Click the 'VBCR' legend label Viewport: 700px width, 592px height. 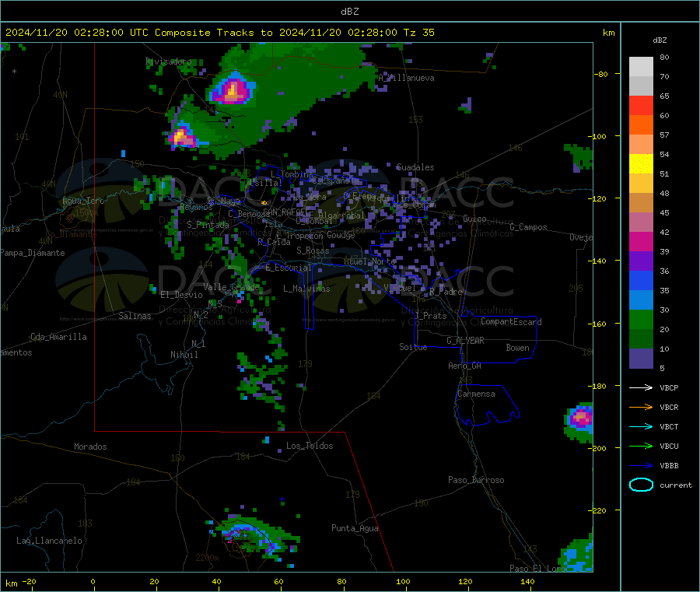[669, 407]
